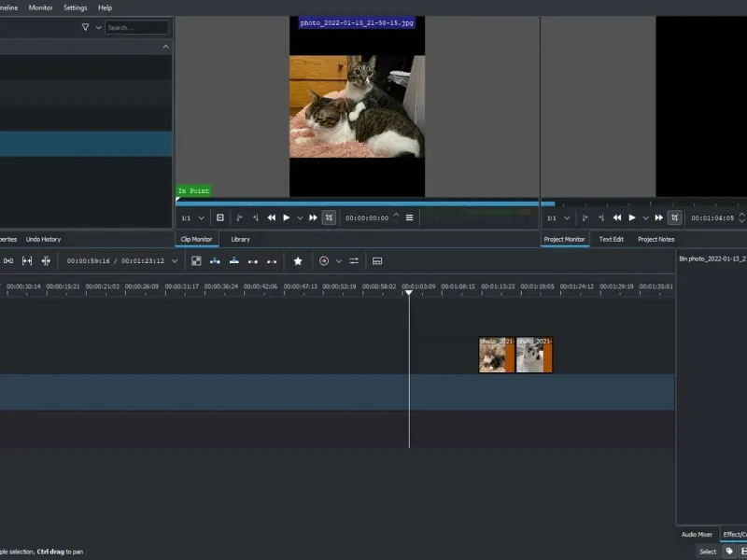The height and width of the screenshot is (560, 747).
Task: Click the insert clip zone timeline icon
Action: (214, 261)
